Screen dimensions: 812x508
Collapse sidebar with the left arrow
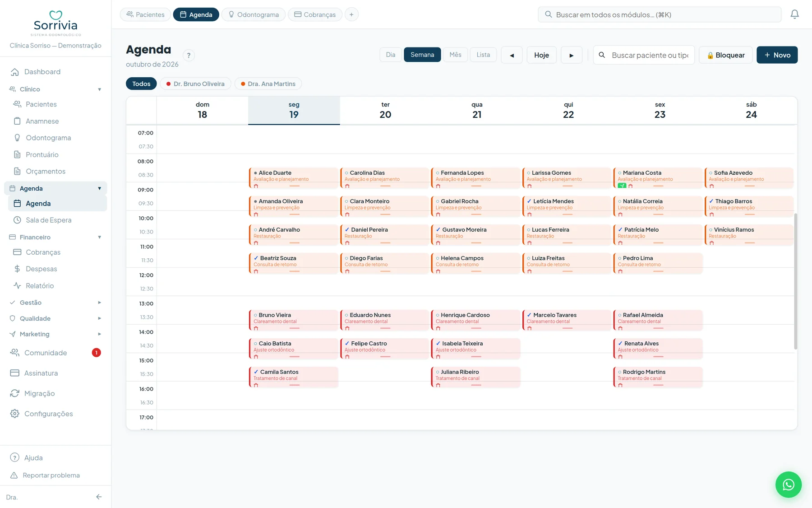point(99,497)
